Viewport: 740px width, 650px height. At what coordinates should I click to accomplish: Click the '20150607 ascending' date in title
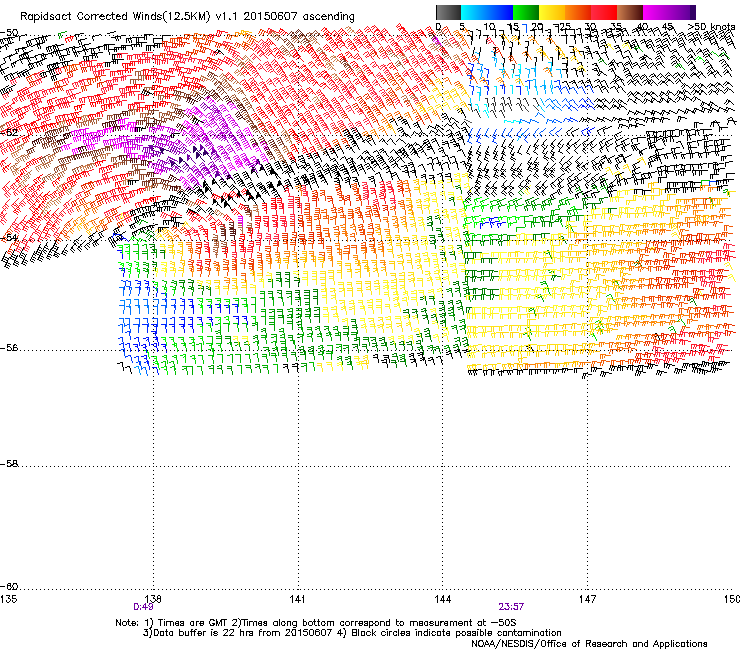tap(299, 16)
